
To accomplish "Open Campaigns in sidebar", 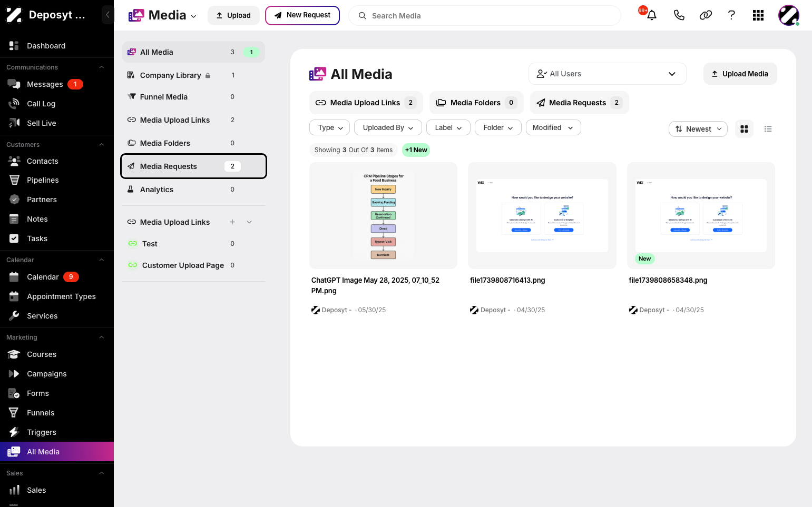I will pos(57,374).
